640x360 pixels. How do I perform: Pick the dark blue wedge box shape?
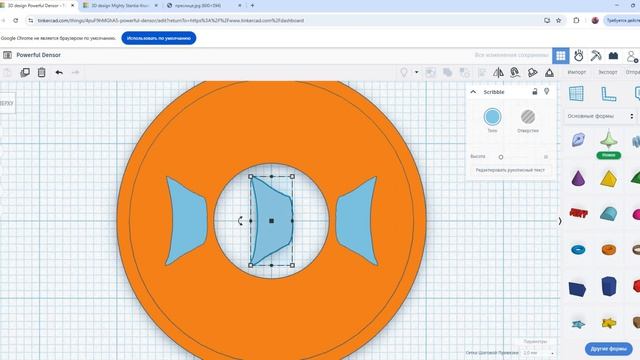tap(578, 289)
